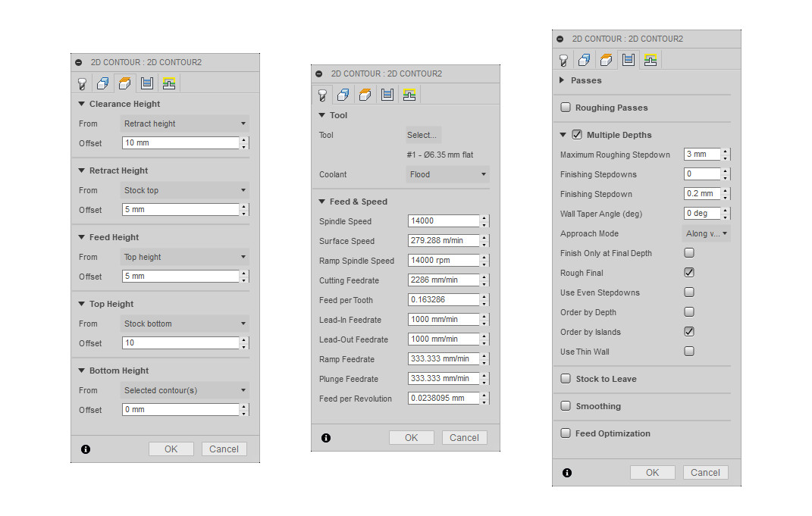Open Bottom Height From dropdown
812x516 pixels.
coord(184,391)
